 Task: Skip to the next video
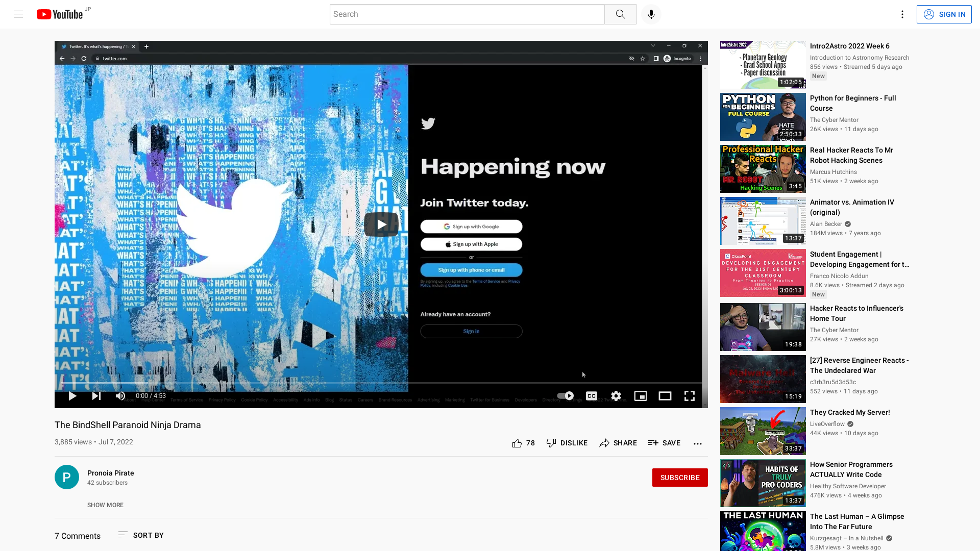point(96,396)
